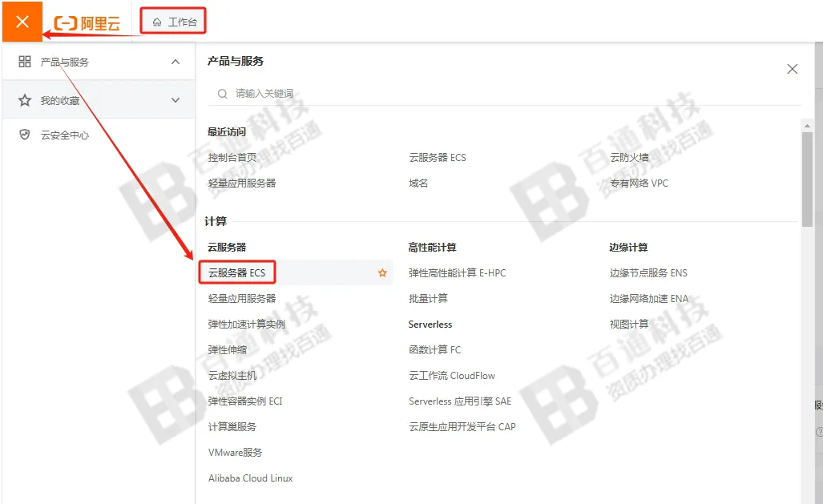Click the 我的收藏 star icon
Viewport: 823px width, 504px height.
tap(25, 99)
